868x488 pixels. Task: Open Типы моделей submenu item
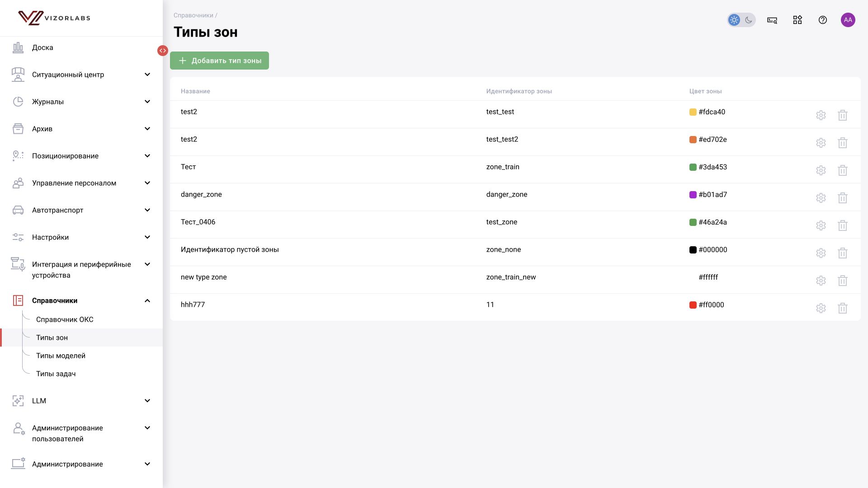tap(61, 356)
